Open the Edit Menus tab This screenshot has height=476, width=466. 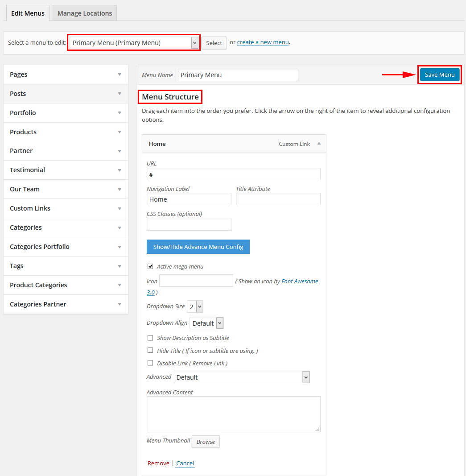(28, 13)
